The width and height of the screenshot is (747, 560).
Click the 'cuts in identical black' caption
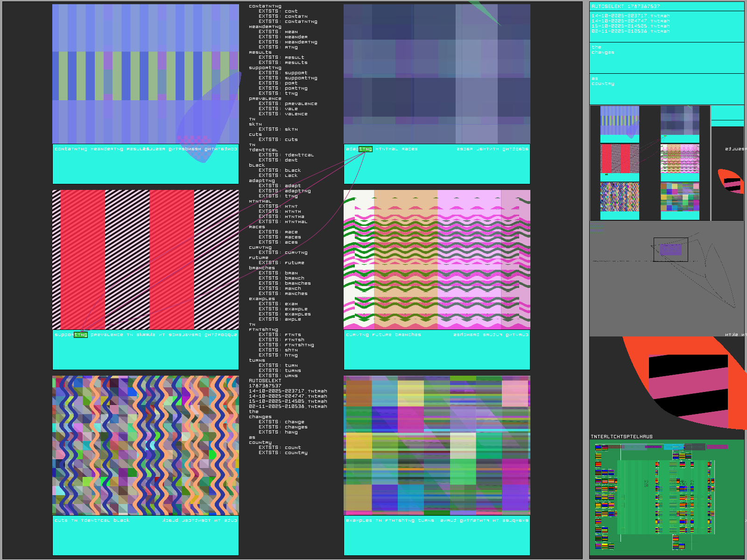click(x=92, y=520)
